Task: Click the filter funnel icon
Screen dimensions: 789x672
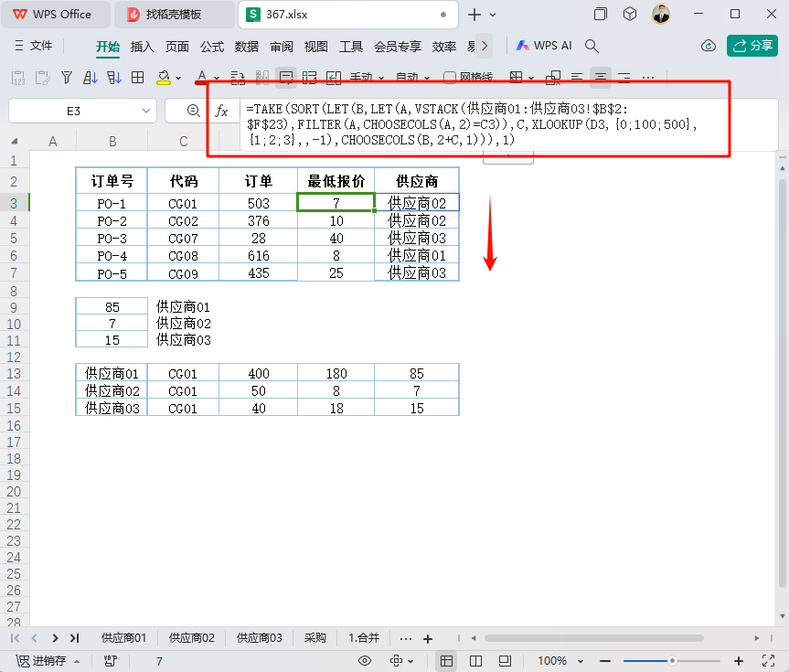Action: (x=67, y=78)
